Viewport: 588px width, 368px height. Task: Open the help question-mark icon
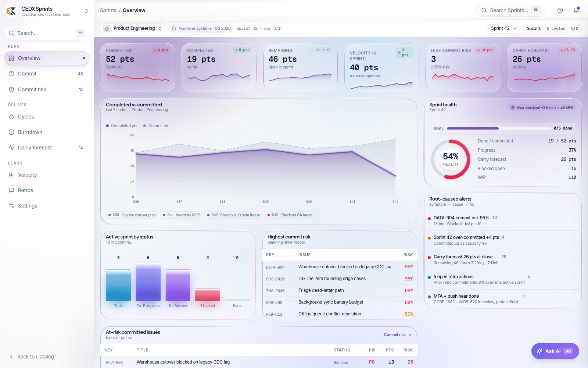tap(560, 10)
